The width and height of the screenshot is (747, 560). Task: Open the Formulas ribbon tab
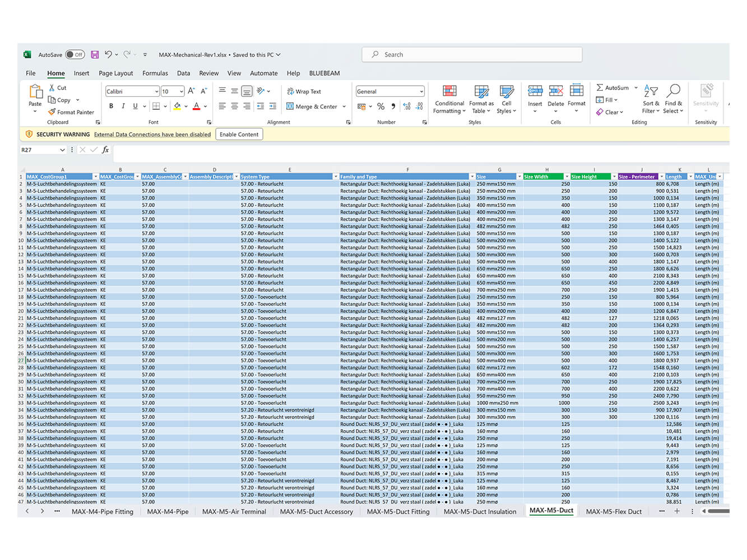(155, 73)
